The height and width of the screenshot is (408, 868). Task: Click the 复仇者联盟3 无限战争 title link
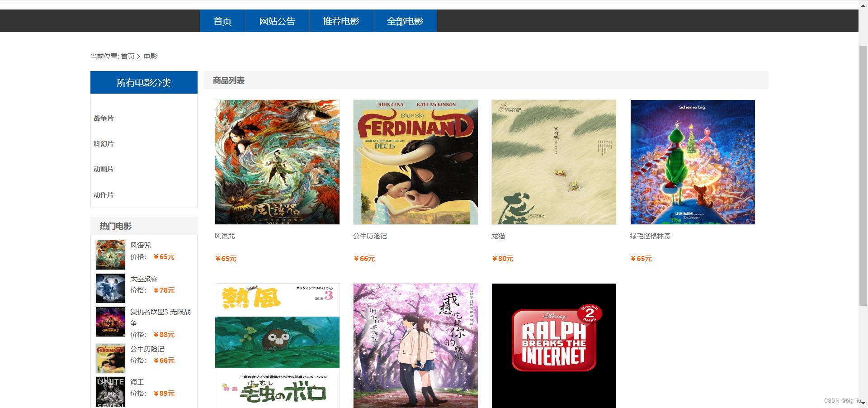click(160, 318)
